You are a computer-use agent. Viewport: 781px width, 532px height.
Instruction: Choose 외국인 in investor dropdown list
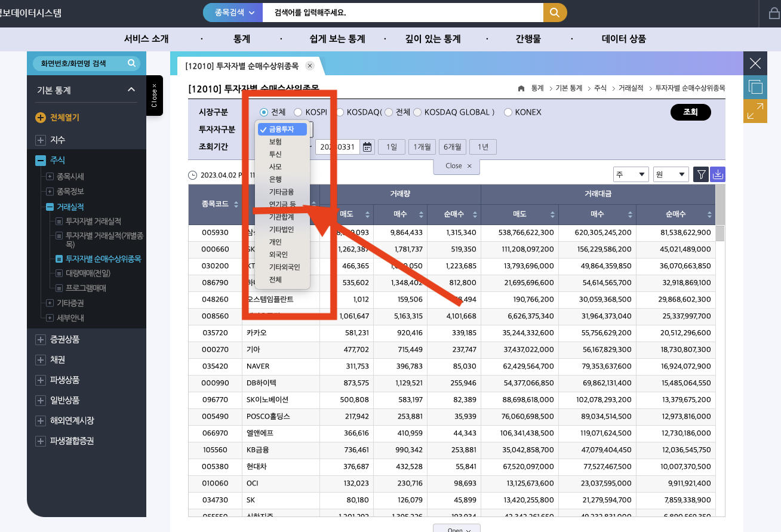[282, 254]
